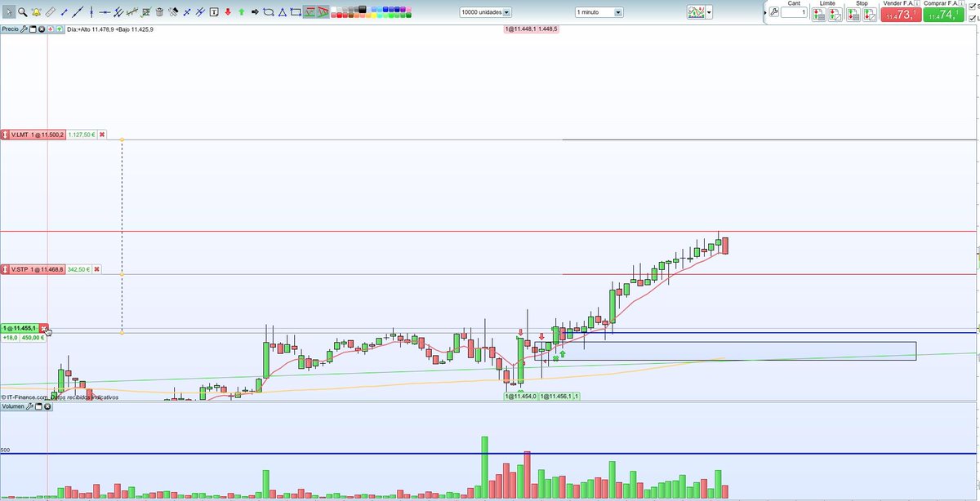Select the V:STP 1@11.468,8 order label

point(38,269)
